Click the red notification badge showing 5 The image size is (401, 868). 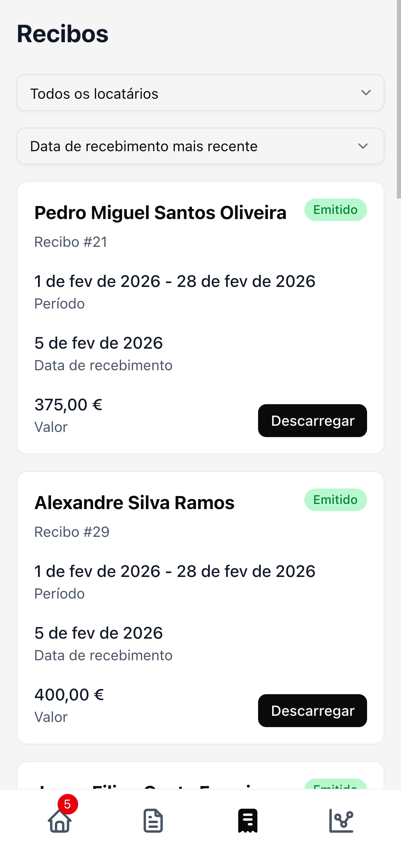pyautogui.click(x=68, y=804)
